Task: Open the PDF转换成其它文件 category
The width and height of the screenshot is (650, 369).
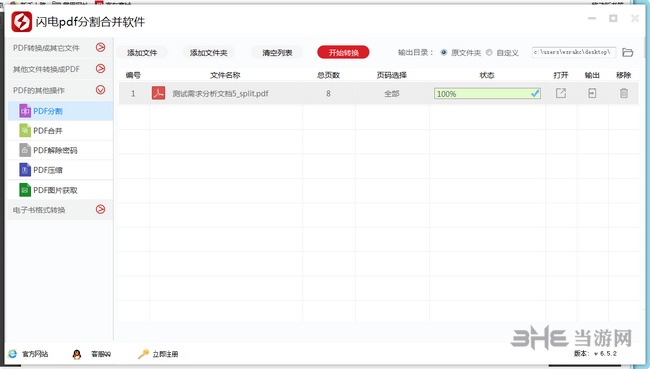Action: 60,48
